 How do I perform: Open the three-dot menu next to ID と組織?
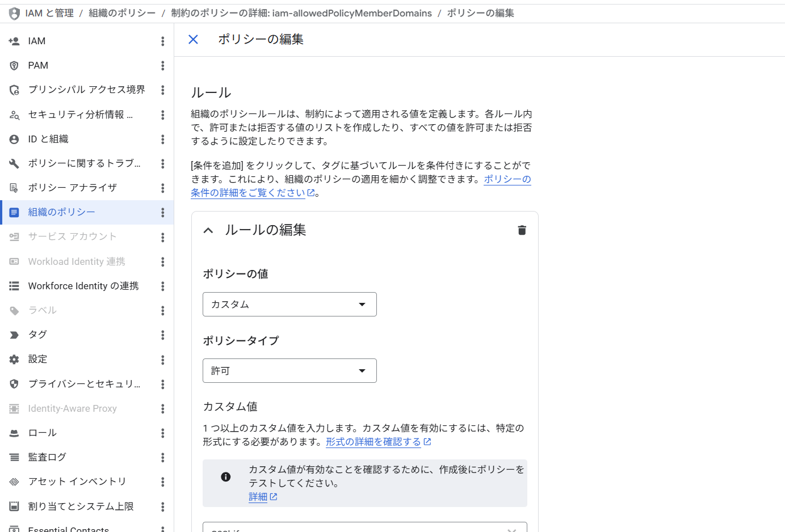[x=162, y=139]
